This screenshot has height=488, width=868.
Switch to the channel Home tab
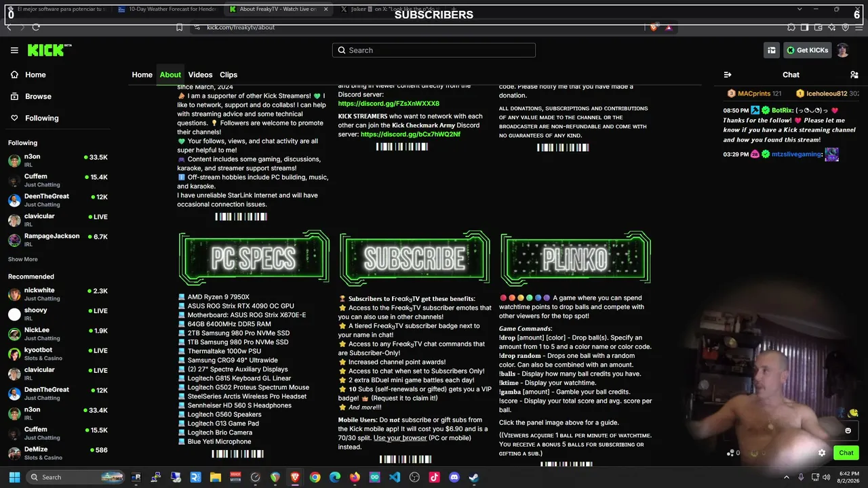pos(142,75)
